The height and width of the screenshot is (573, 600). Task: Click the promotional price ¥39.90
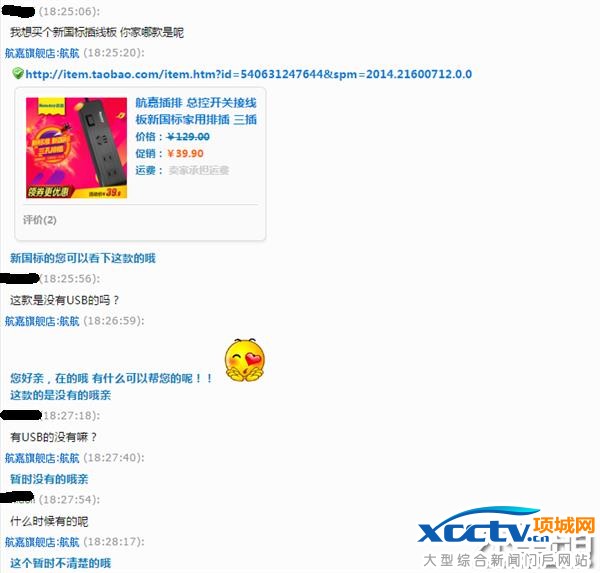[186, 153]
